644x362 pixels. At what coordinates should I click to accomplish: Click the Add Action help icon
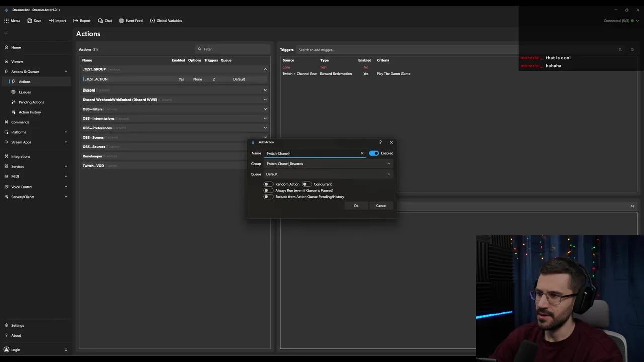[380, 142]
